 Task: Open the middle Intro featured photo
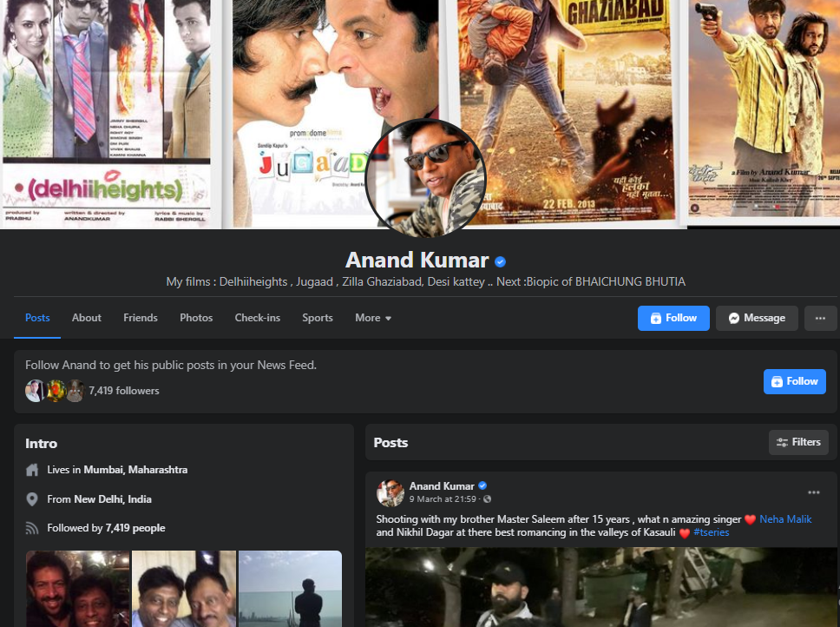(x=184, y=589)
